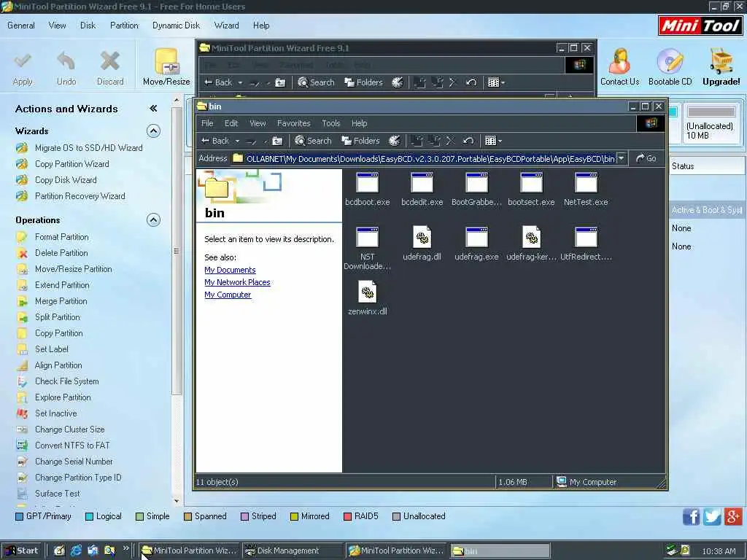Open General menu
Viewport: 747px width, 560px height.
[21, 26]
